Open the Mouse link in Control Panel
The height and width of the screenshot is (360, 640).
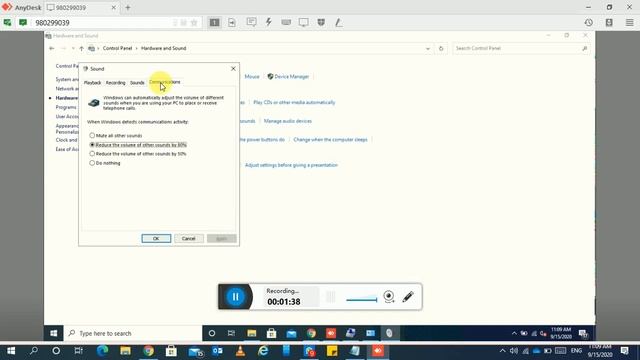point(252,76)
